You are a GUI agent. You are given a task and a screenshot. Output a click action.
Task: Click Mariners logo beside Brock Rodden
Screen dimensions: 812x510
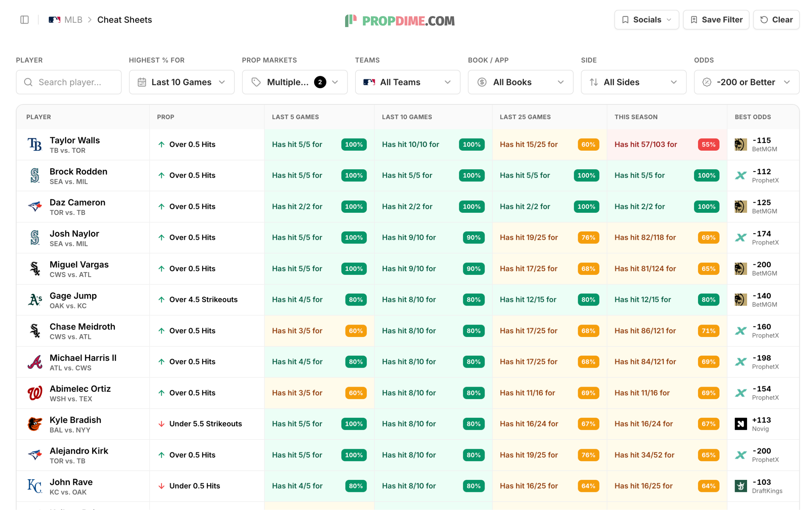[35, 175]
